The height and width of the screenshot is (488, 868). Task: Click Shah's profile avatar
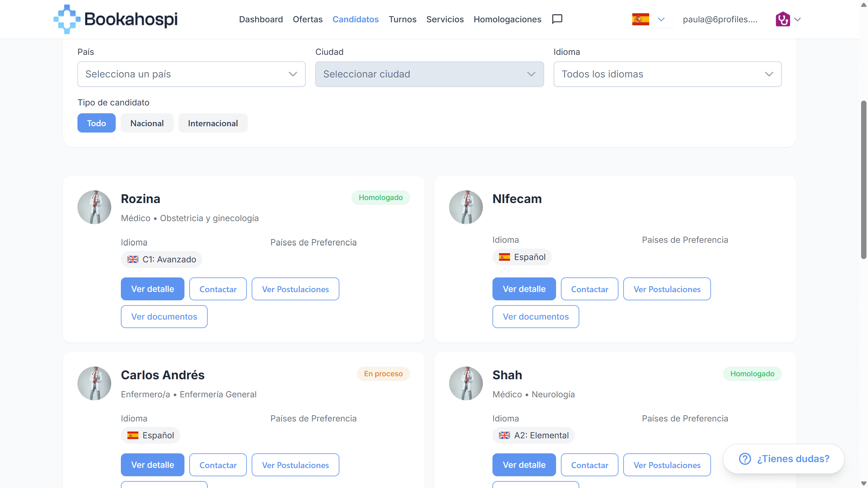(466, 383)
